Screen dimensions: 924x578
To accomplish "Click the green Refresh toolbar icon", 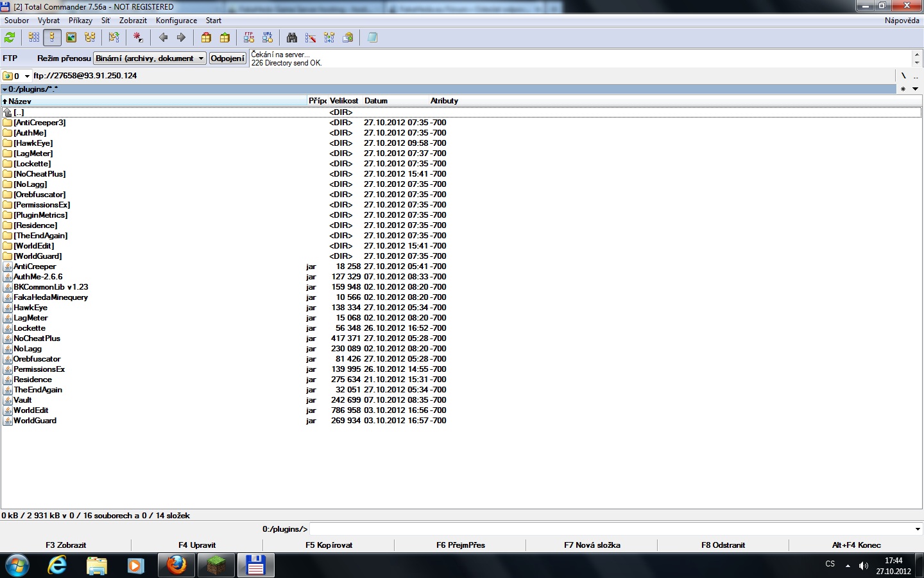I will pyautogui.click(x=10, y=38).
